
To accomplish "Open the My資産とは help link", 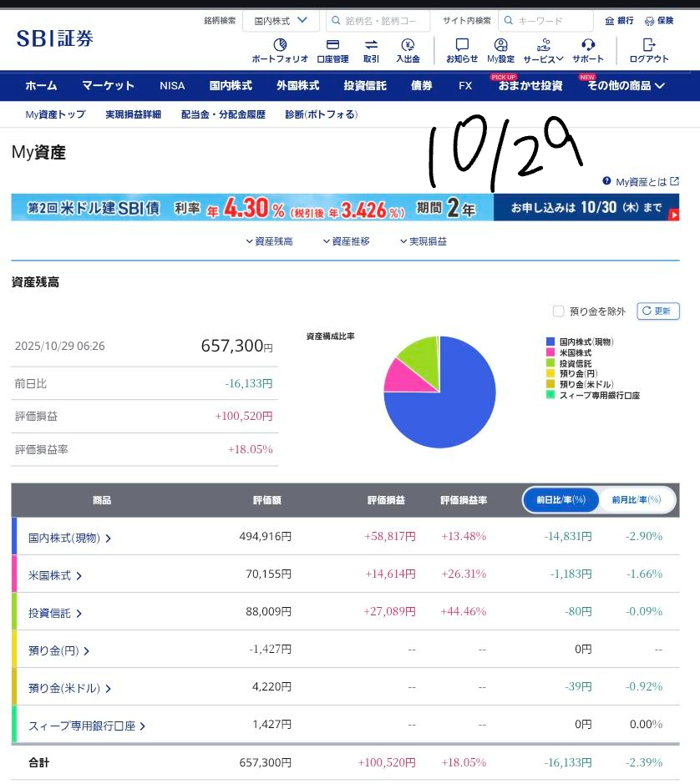I will pos(641,181).
